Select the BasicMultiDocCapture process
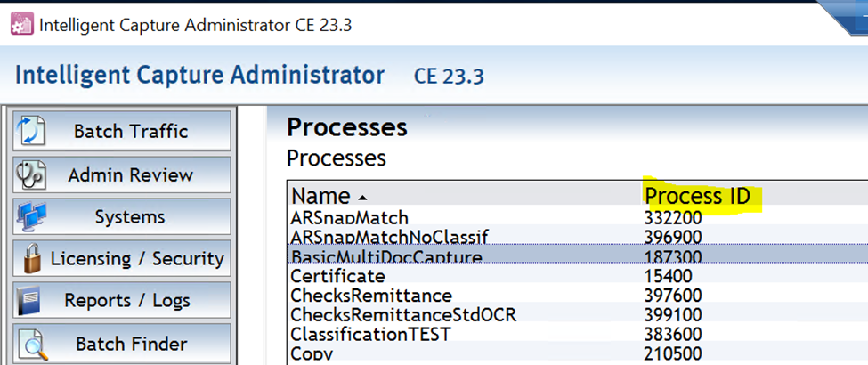868x365 pixels. (x=578, y=255)
